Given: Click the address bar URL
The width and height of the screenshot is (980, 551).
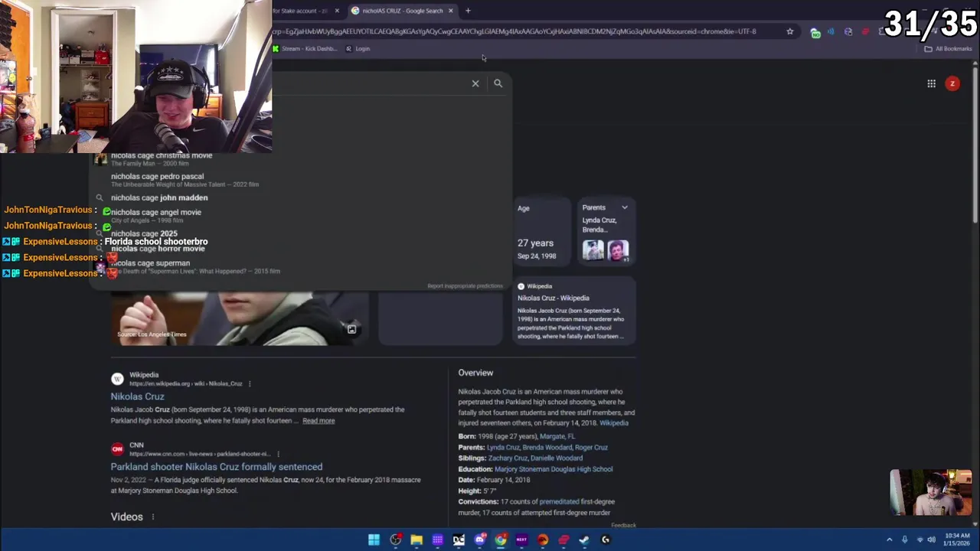Looking at the screenshot, I should (x=513, y=31).
